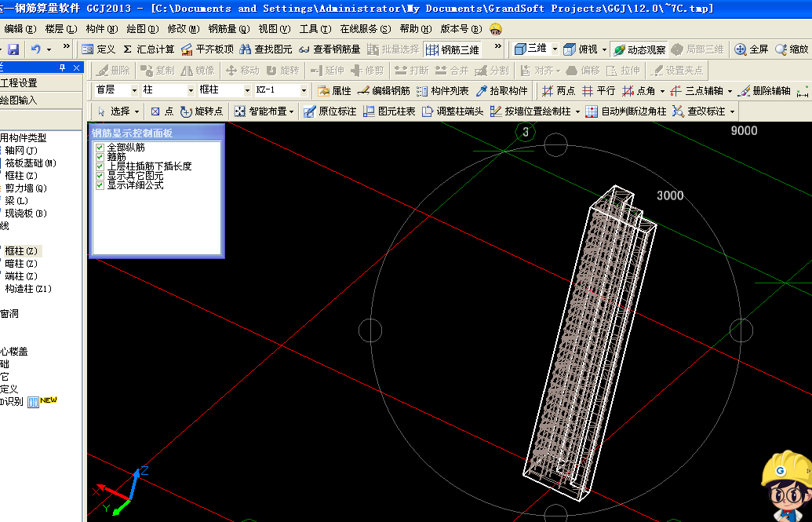
Task: Open 工具(T) menu
Action: (315, 29)
